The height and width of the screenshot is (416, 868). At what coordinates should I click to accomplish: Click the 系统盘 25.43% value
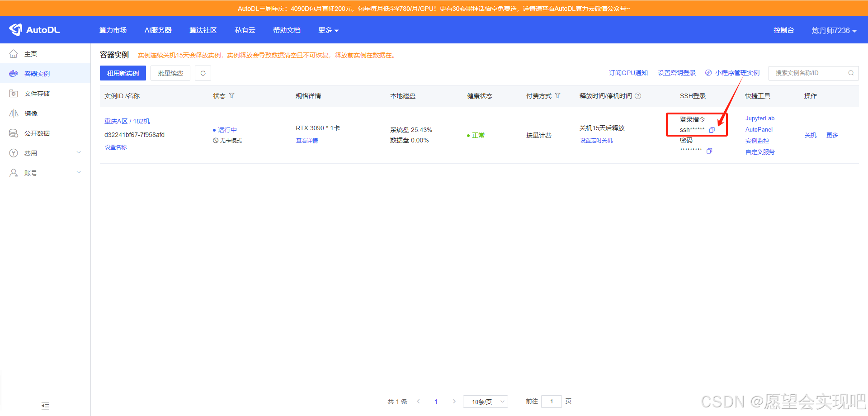click(411, 130)
